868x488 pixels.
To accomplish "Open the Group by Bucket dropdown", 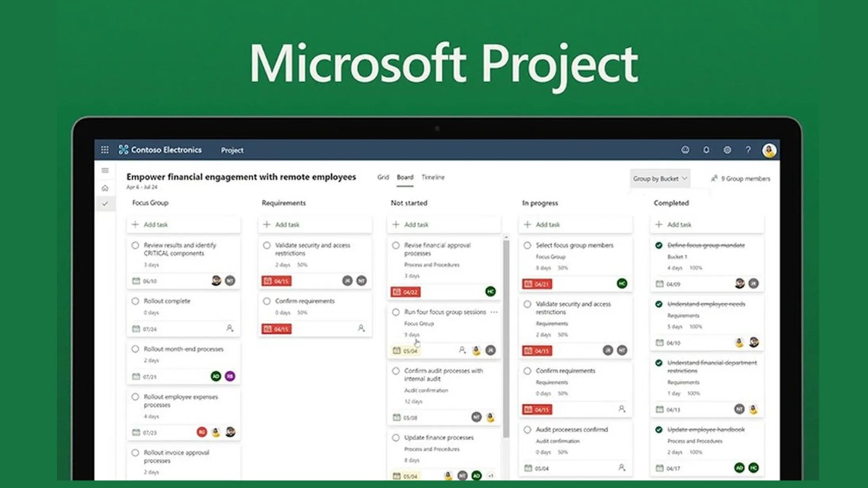I will [660, 179].
